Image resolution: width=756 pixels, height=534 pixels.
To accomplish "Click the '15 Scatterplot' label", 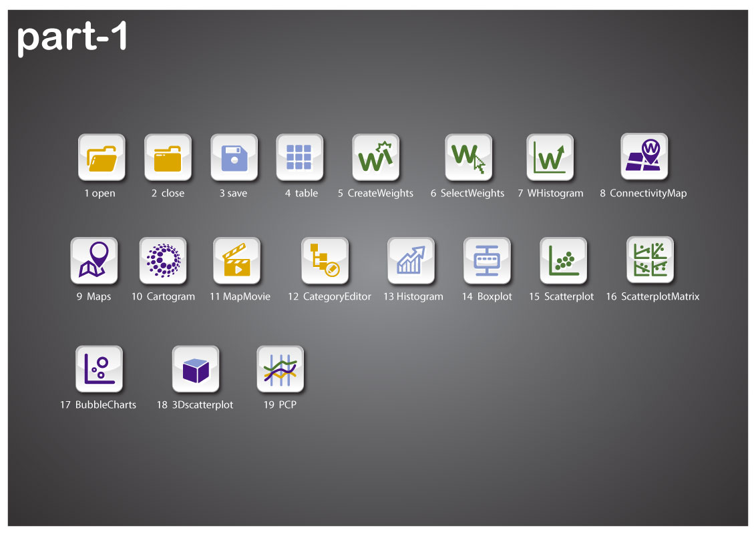I will (561, 296).
